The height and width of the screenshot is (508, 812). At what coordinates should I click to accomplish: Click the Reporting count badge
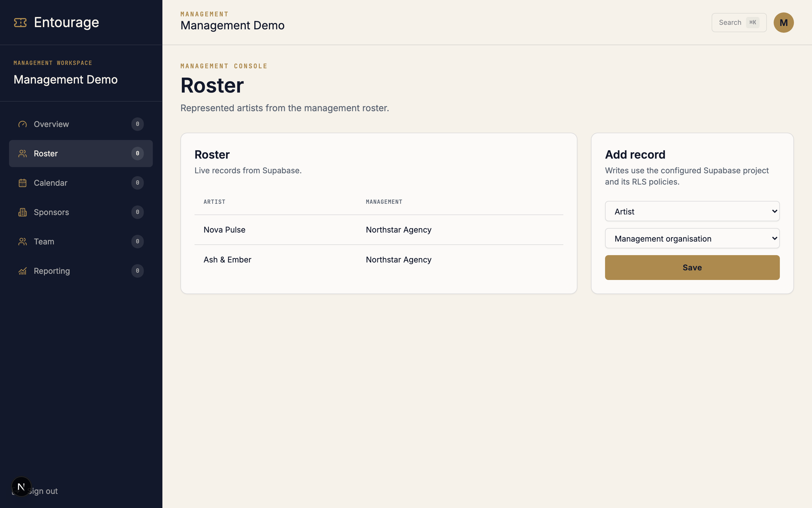(138, 271)
